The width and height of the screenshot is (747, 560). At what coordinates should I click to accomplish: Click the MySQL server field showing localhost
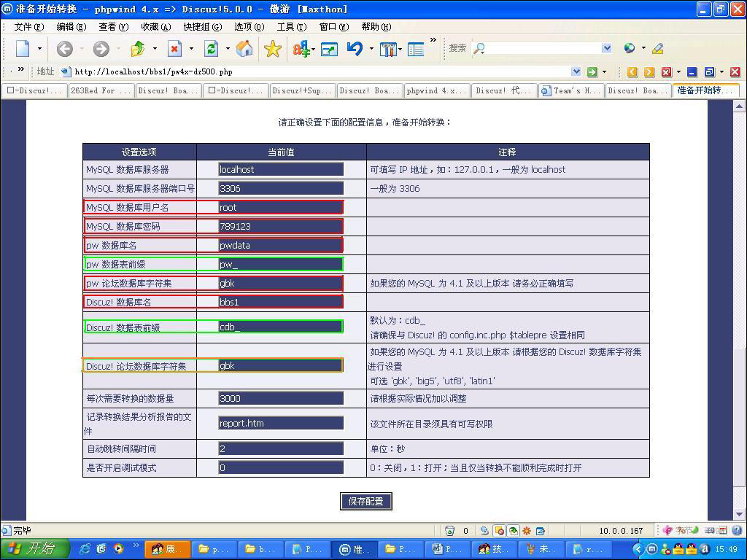click(281, 169)
